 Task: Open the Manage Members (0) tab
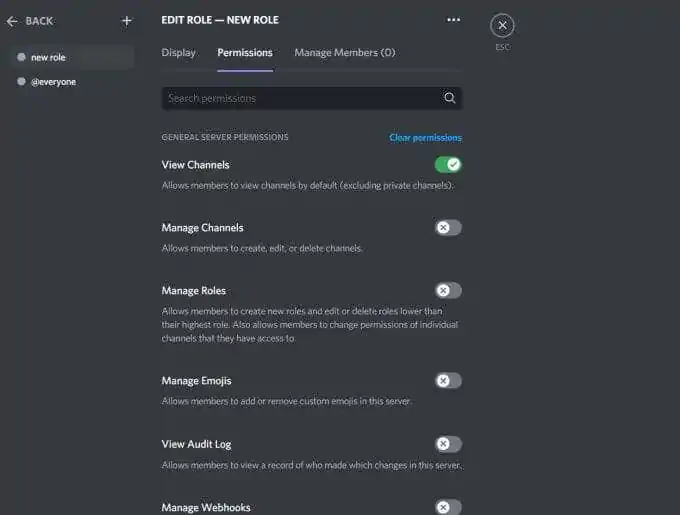[345, 52]
